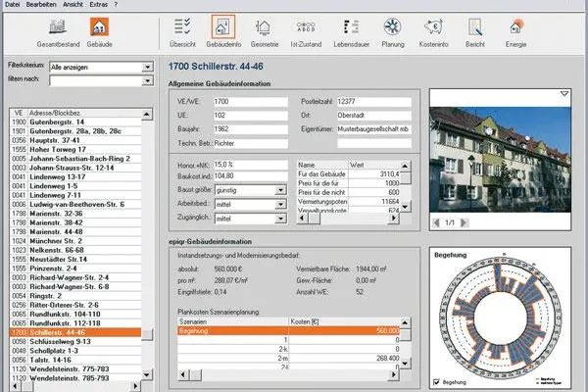Open the Extras menu
588x392 pixels.
click(x=99, y=5)
